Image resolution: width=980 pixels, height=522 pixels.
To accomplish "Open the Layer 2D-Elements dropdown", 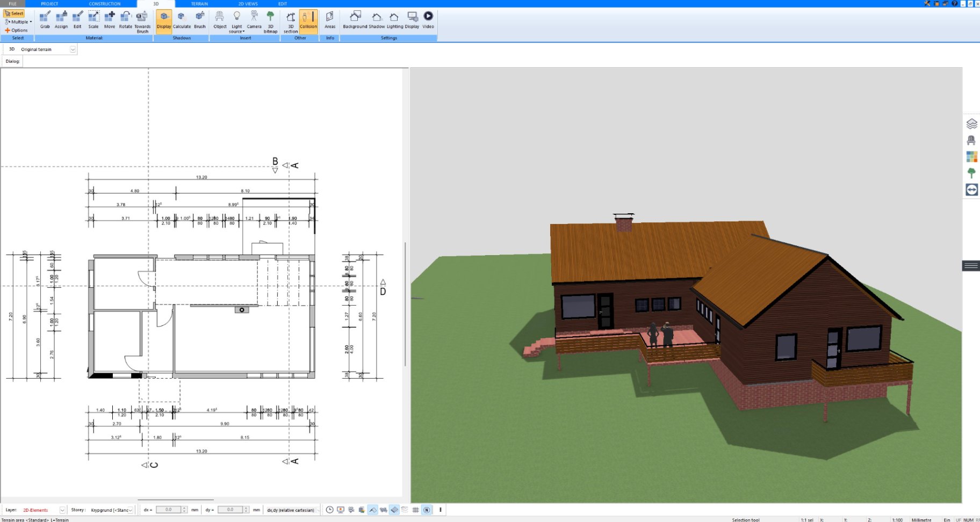I will coord(62,510).
